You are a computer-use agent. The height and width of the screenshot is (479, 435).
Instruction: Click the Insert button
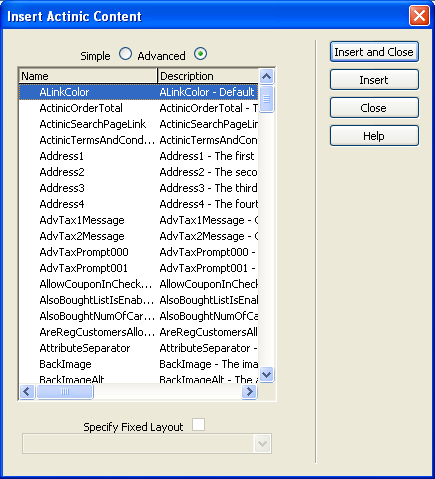(374, 80)
